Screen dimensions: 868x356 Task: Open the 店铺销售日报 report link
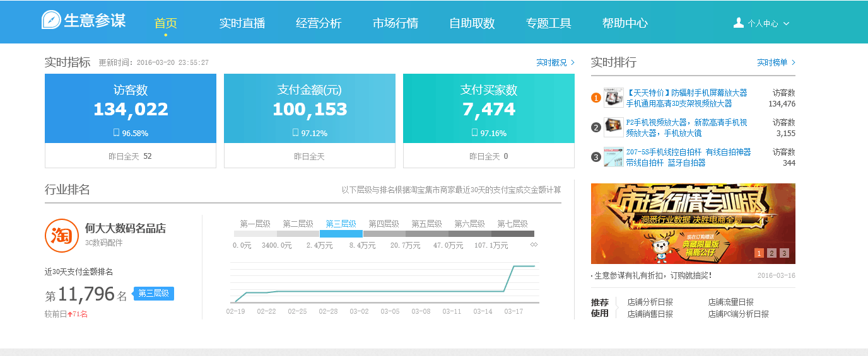(650, 314)
